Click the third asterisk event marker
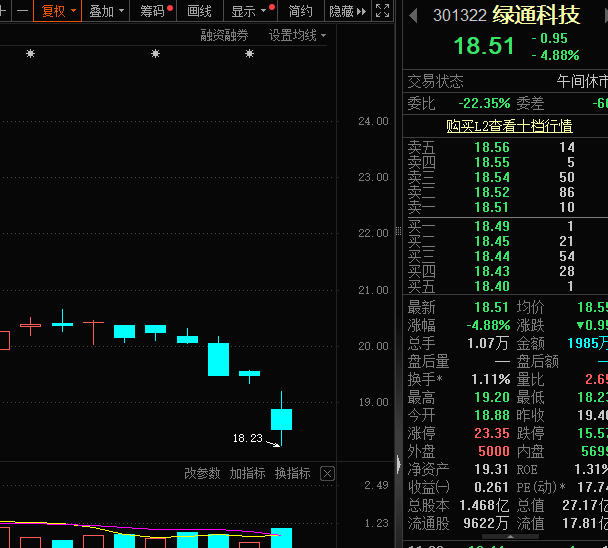The width and height of the screenshot is (608, 548). [249, 54]
